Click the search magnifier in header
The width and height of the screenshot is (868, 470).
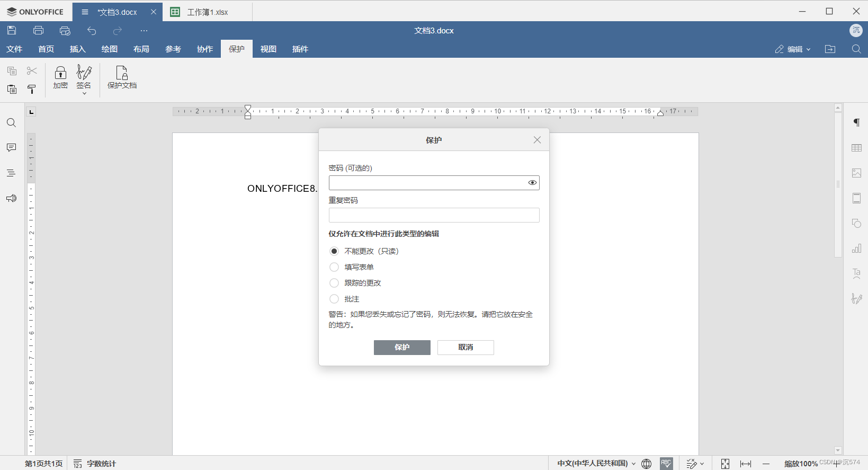coord(856,49)
